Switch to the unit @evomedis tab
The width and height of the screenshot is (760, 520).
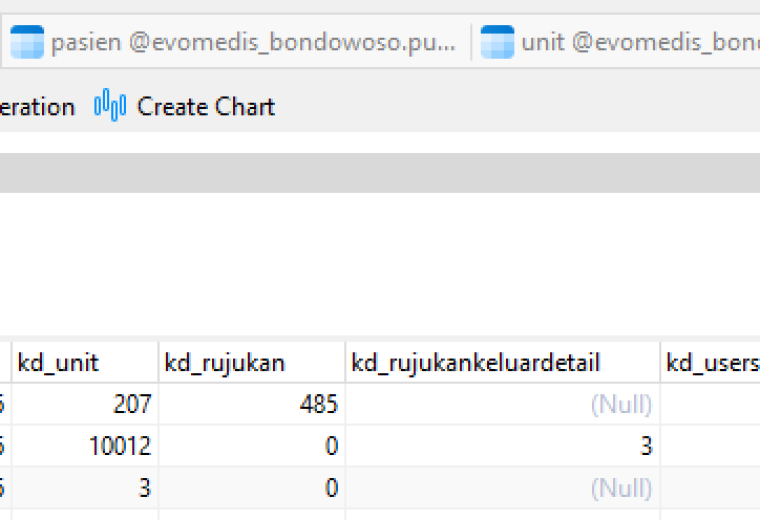pos(617,42)
